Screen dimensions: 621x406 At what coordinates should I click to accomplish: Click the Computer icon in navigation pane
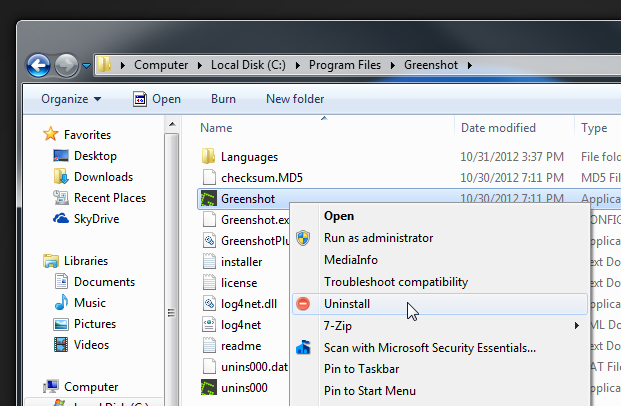51,386
